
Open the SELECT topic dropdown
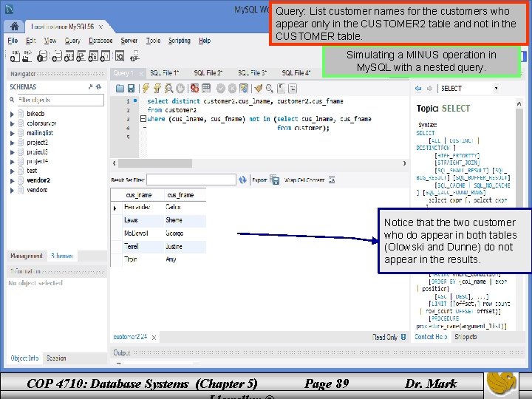(x=496, y=89)
